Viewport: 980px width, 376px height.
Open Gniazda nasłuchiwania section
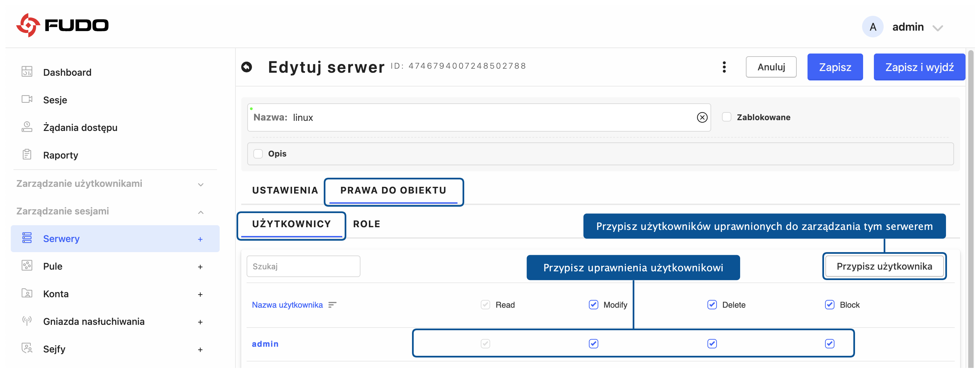[94, 321]
